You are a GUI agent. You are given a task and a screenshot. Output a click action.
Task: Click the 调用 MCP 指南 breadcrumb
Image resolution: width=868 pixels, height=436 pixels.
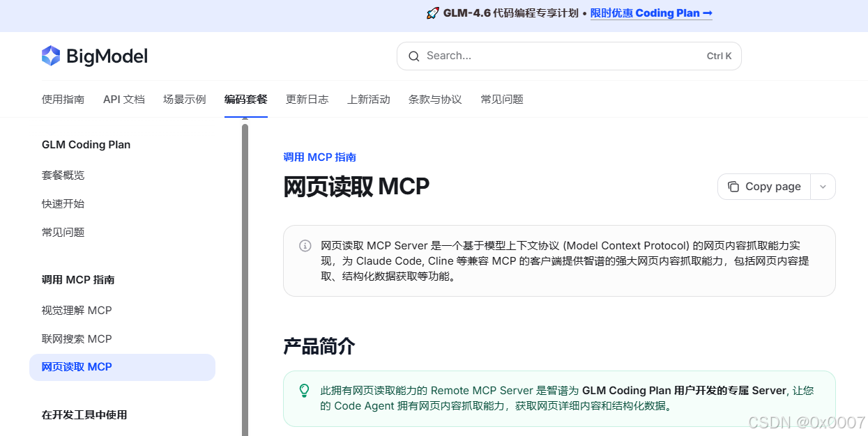(319, 157)
